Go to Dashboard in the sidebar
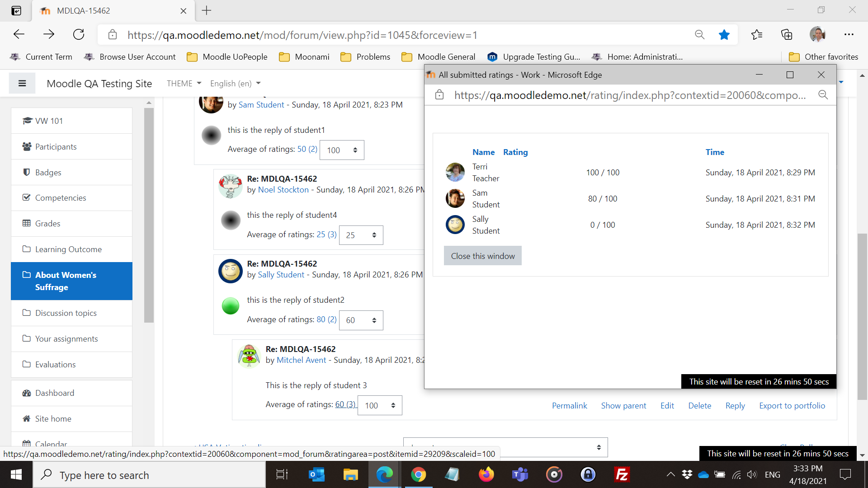This screenshot has width=868, height=488. click(x=71, y=393)
